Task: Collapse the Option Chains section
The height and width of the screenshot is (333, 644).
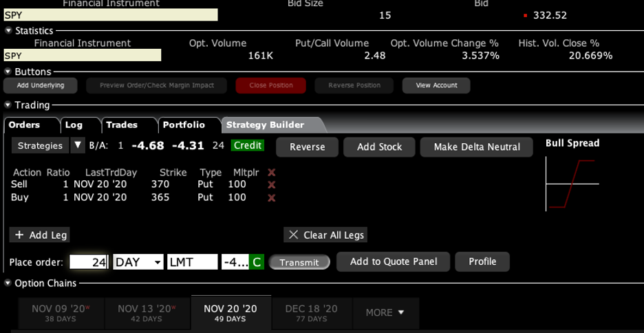Action: point(8,283)
